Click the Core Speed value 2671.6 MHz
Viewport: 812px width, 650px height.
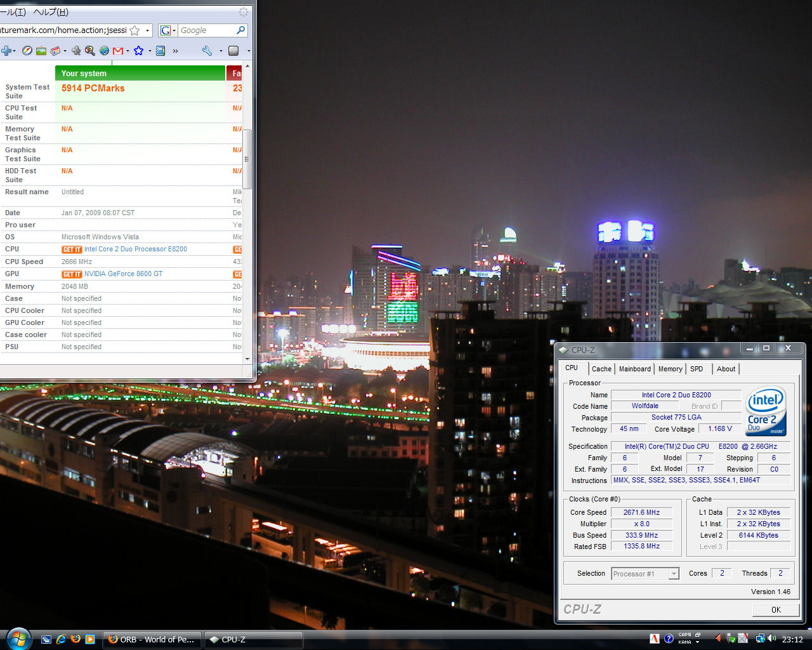[x=641, y=512]
